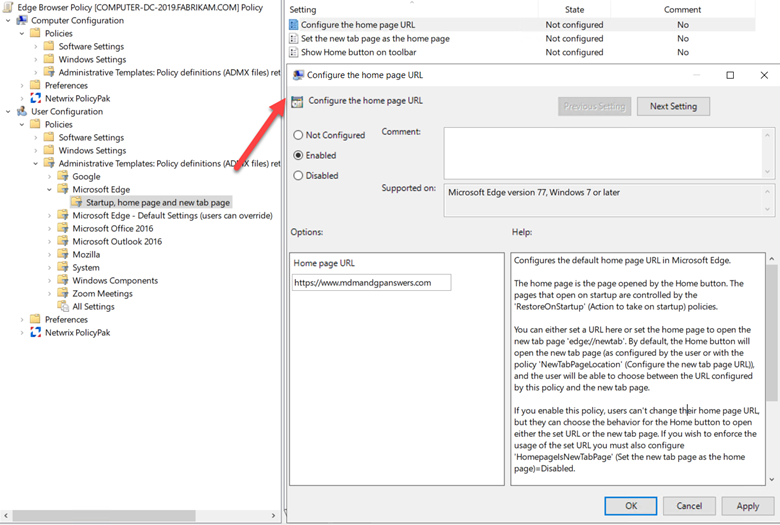Collapse User Configuration Administrative Templates node
Viewport: 780px width, 525px height.
click(x=35, y=163)
